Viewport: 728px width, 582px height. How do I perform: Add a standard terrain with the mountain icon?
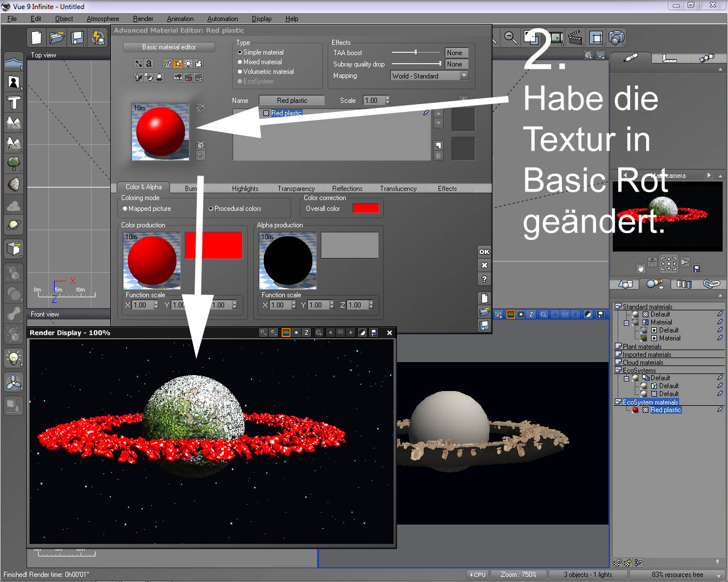coord(14,123)
